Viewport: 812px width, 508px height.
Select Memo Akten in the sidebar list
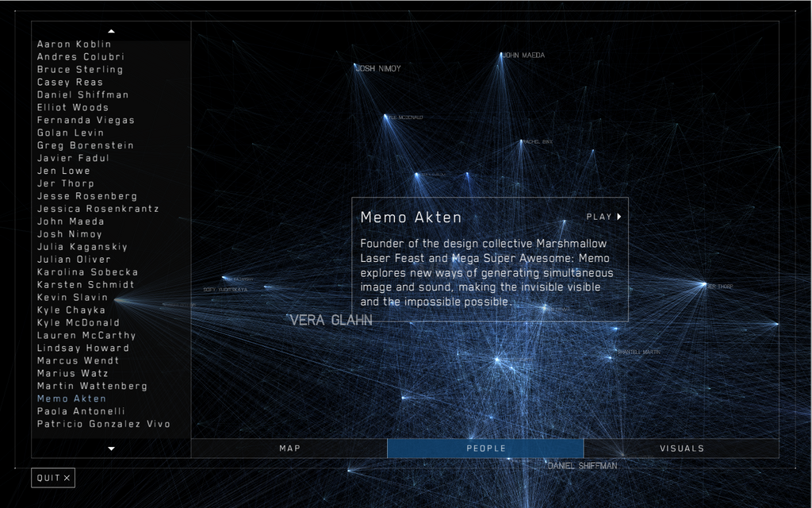pyautogui.click(x=71, y=399)
